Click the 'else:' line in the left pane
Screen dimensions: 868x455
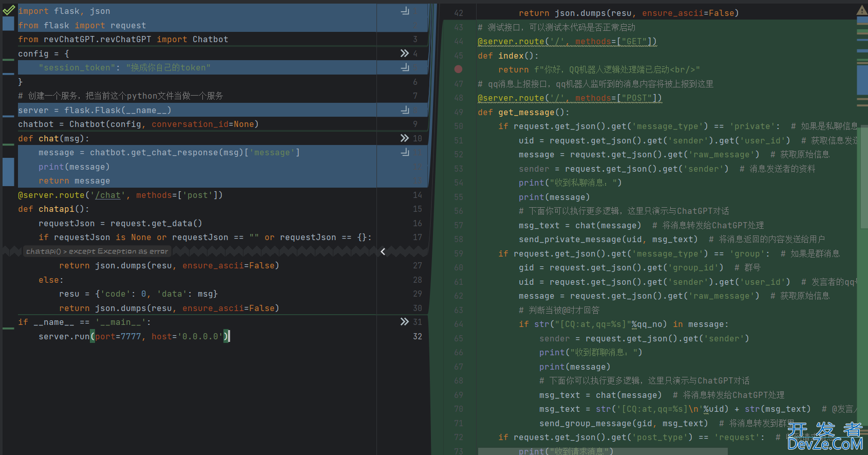tap(51, 280)
